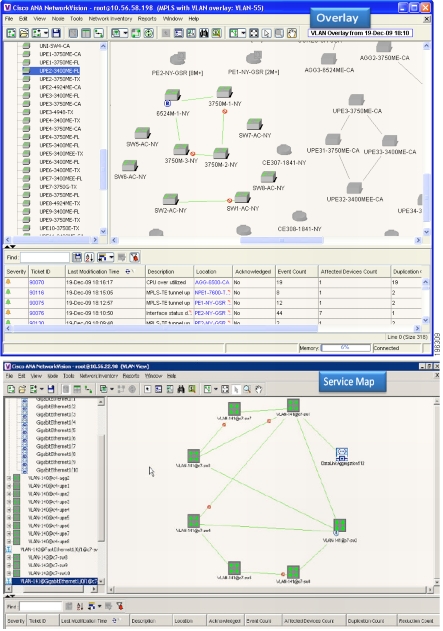This screenshot has height=631, width=443.
Task: Click vertical scrollbar thumb of Overlay device tree
Action: click(x=103, y=169)
